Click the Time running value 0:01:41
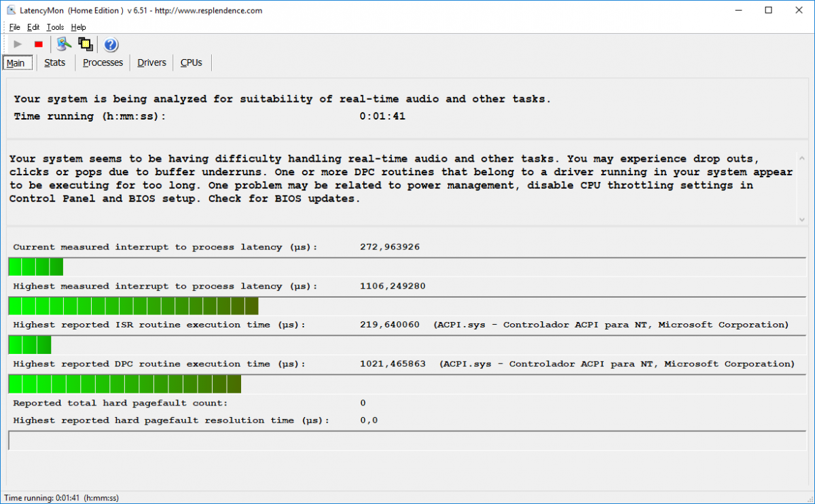The height and width of the screenshot is (504, 815). click(382, 116)
